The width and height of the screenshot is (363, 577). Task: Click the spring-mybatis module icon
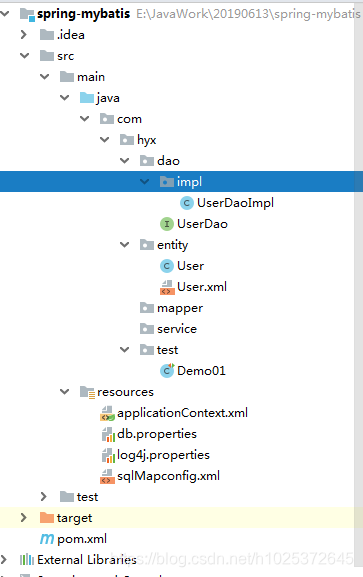pyautogui.click(x=28, y=14)
